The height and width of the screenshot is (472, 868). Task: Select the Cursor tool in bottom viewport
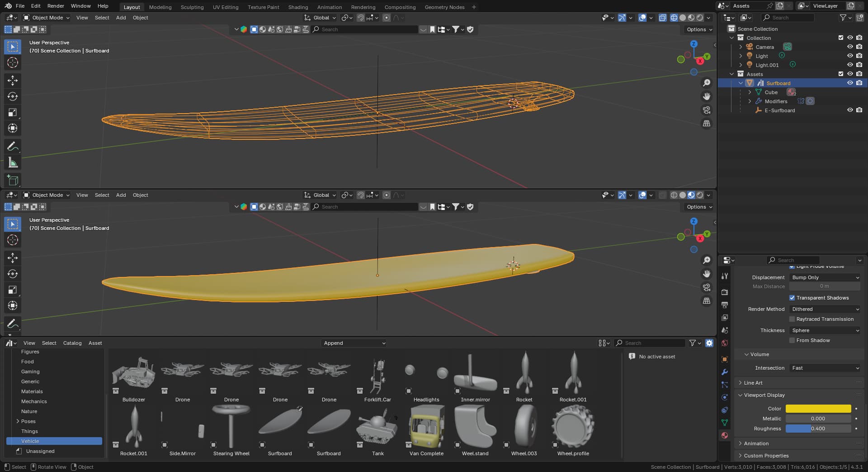[x=13, y=240]
